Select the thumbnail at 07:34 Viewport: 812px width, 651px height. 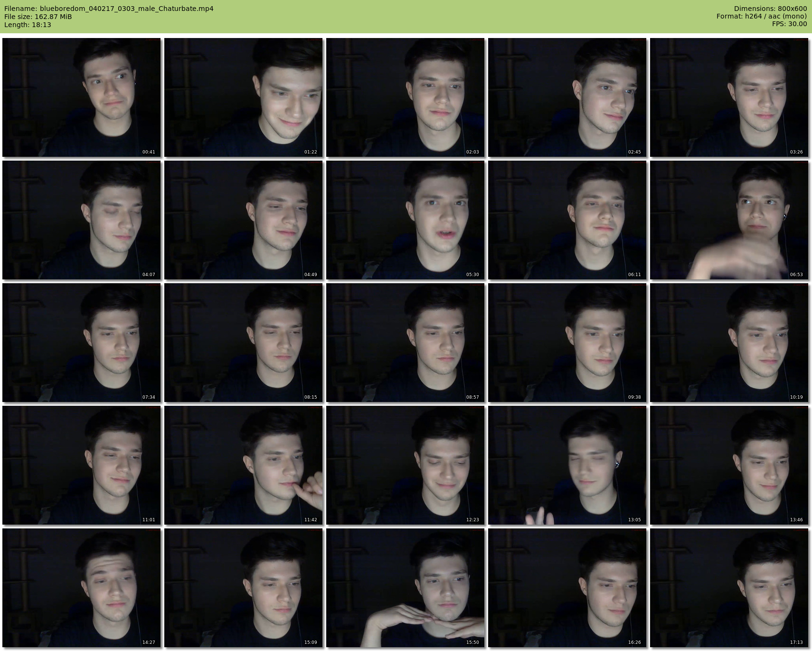tap(81, 343)
